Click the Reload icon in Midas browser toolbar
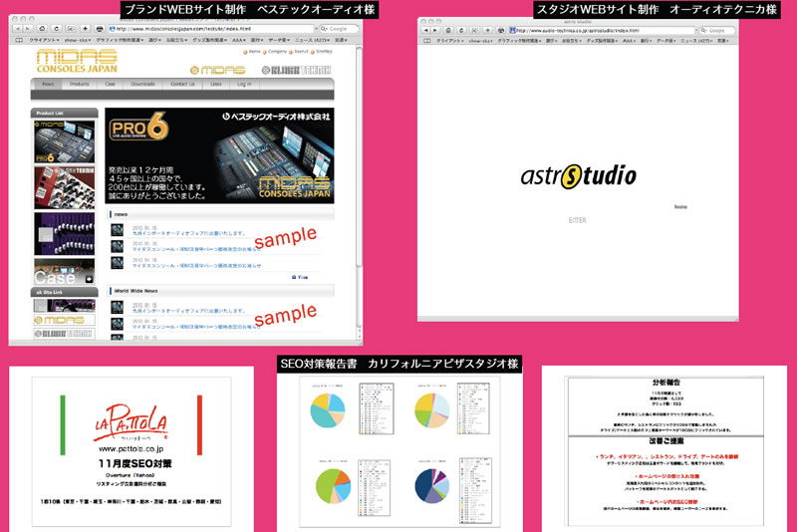 (x=57, y=29)
